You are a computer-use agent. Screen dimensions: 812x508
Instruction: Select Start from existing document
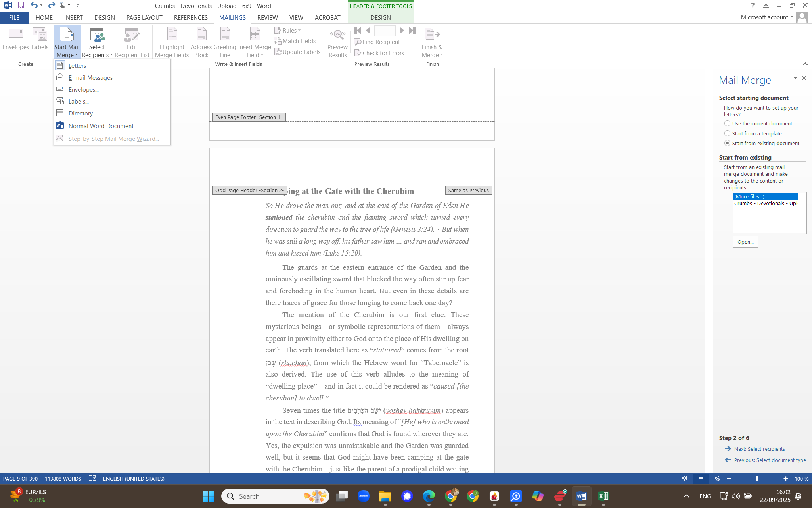728,143
